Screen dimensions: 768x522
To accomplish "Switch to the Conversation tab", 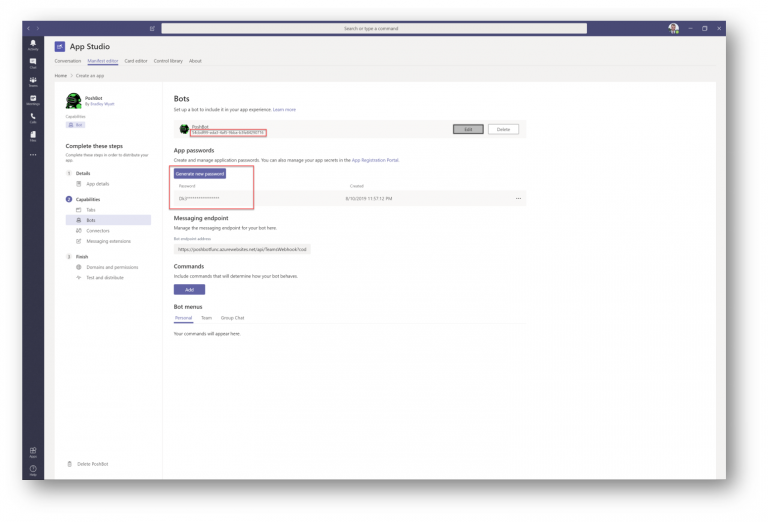I will point(68,61).
